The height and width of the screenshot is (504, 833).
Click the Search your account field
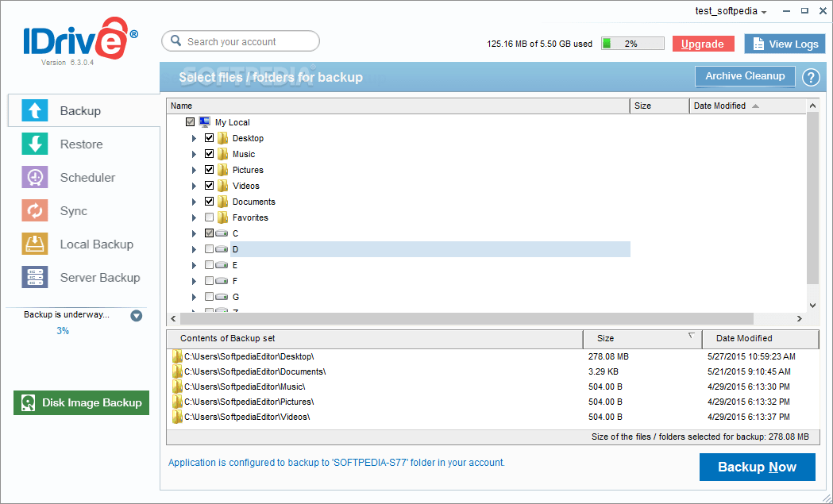[x=241, y=41]
